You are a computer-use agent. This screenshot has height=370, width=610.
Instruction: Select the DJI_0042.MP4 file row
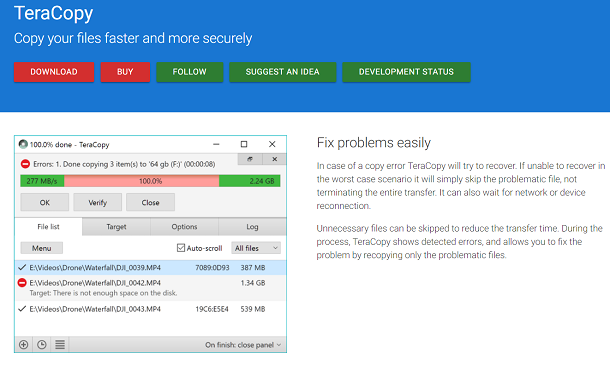[150, 288]
